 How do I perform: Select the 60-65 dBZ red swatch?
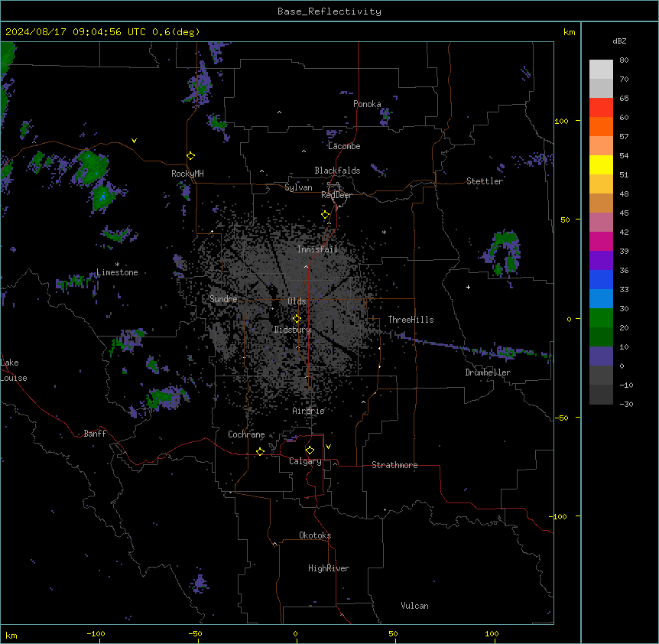tap(601, 108)
